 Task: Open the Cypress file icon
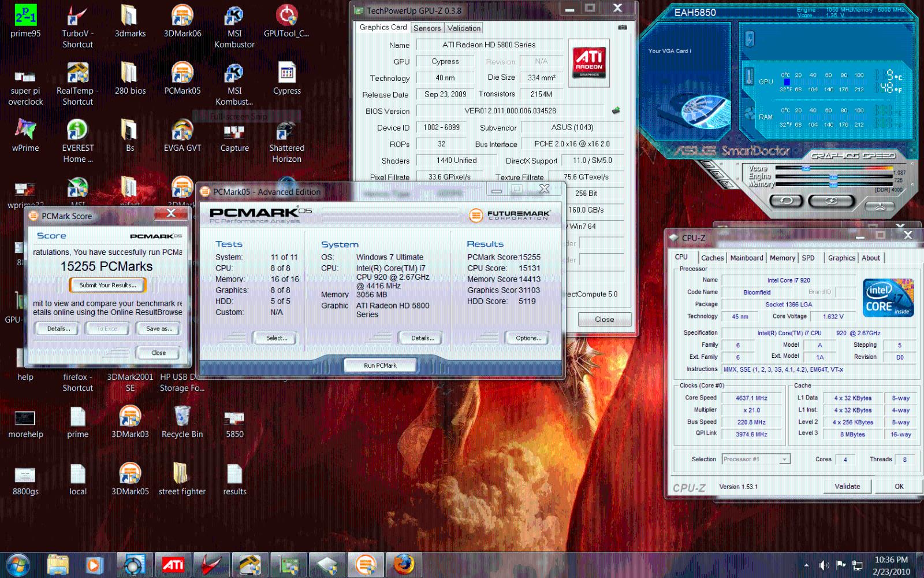(x=286, y=79)
